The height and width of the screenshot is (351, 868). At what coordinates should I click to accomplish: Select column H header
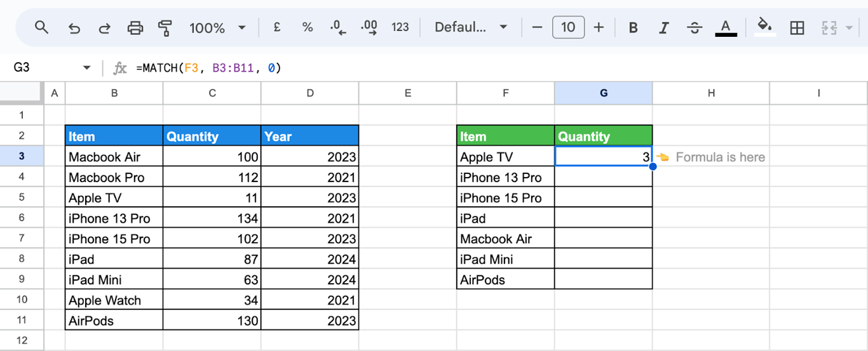(711, 93)
